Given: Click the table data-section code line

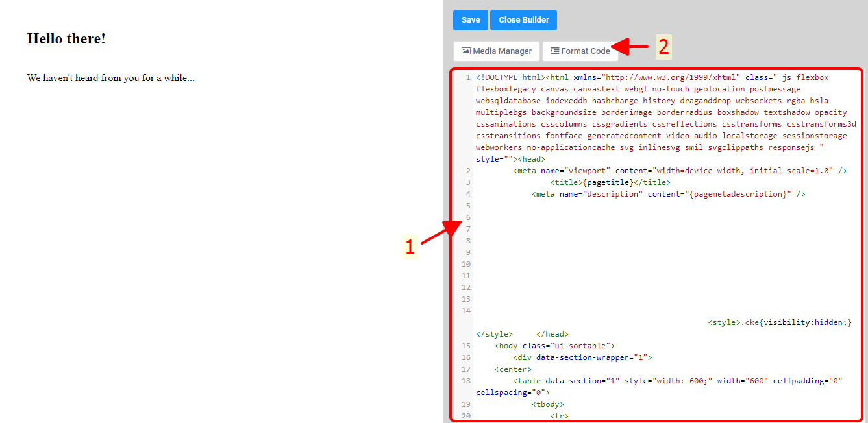Looking at the screenshot, I should [649, 381].
